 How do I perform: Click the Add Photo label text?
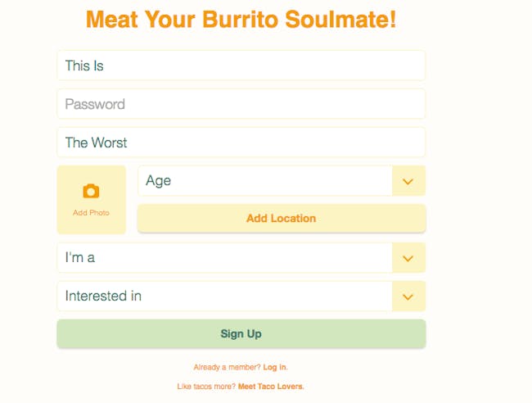(x=91, y=213)
